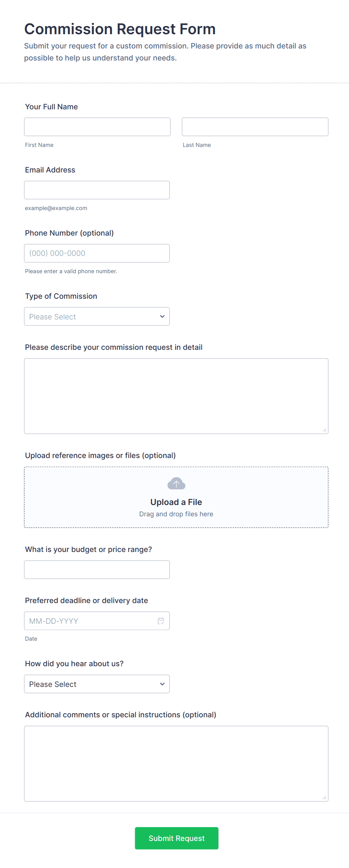Open the calendar date picker icon
Screen dimensions: 349x868
pos(161,621)
